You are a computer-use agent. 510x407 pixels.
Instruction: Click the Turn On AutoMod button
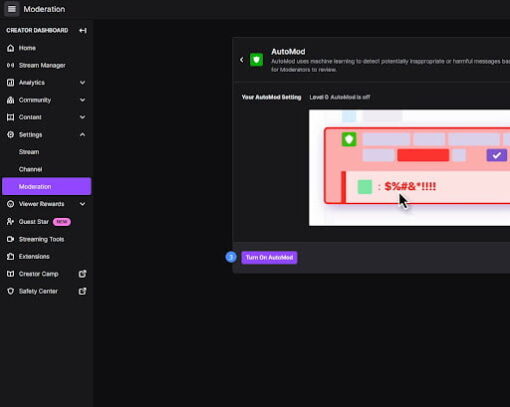click(x=269, y=258)
